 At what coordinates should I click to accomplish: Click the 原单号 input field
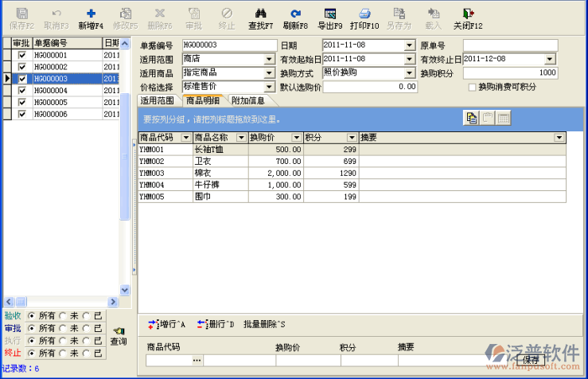coord(510,45)
